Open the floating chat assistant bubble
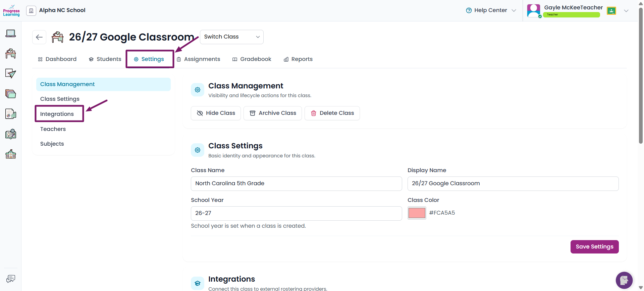 [624, 280]
